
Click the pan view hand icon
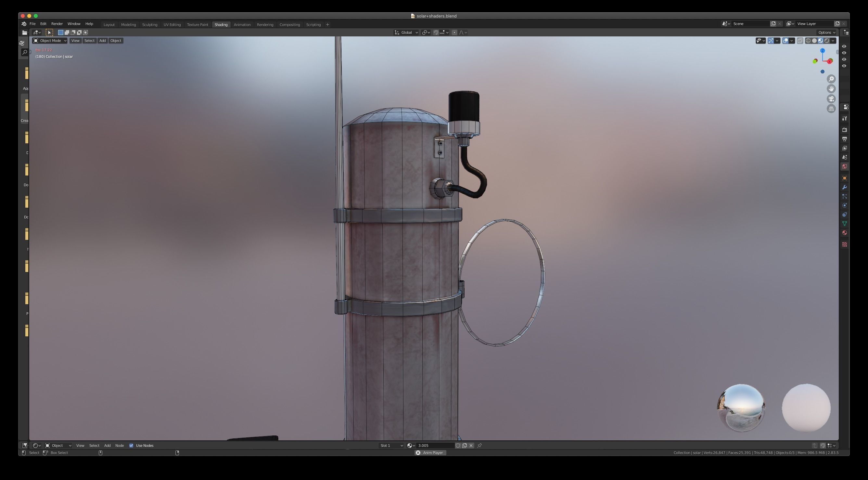point(831,89)
